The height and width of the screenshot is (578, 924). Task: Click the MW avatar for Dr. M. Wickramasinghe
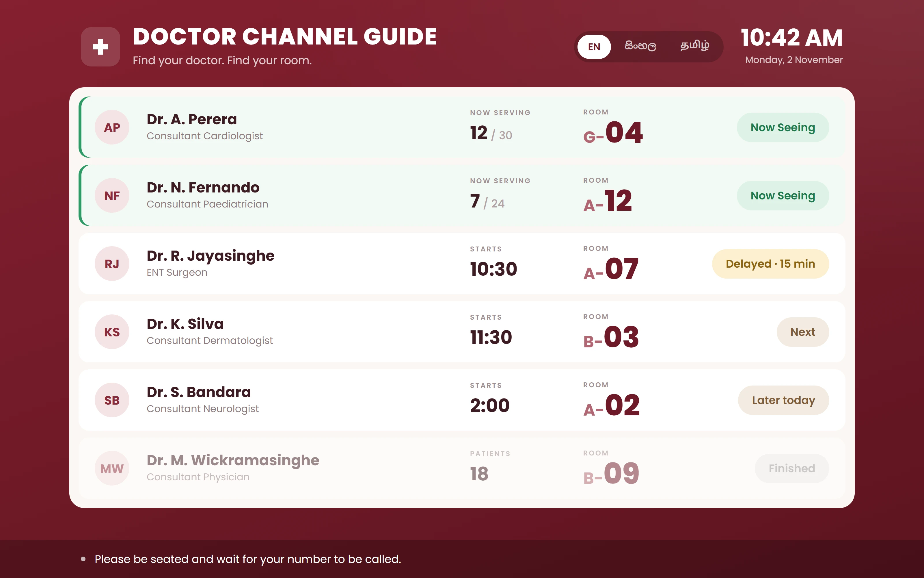click(112, 468)
